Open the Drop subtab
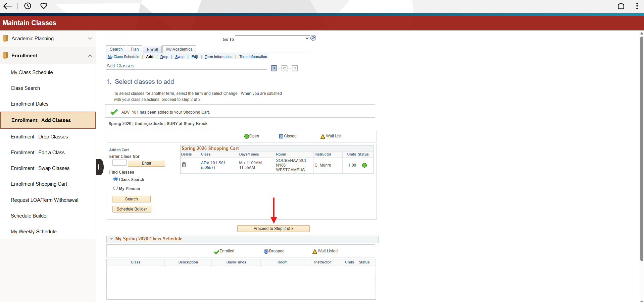This screenshot has height=302, width=644. tap(164, 57)
